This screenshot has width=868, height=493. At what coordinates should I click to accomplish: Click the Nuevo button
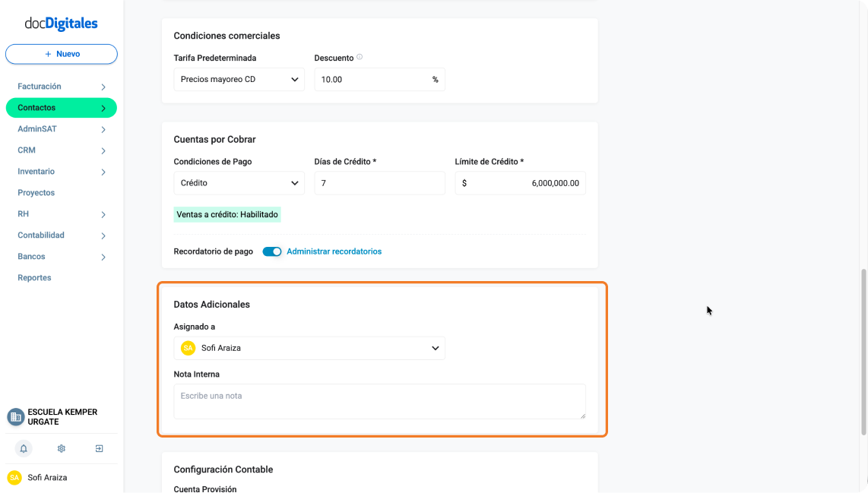click(x=62, y=54)
